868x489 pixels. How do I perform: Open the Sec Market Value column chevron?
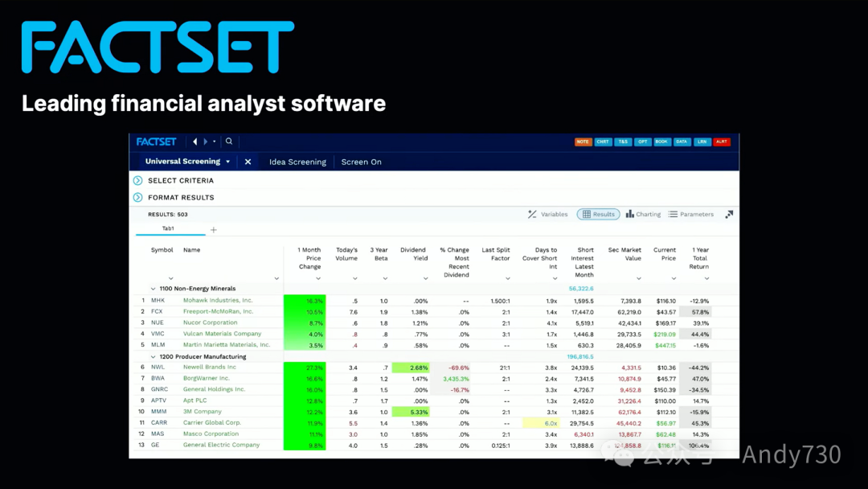point(639,278)
